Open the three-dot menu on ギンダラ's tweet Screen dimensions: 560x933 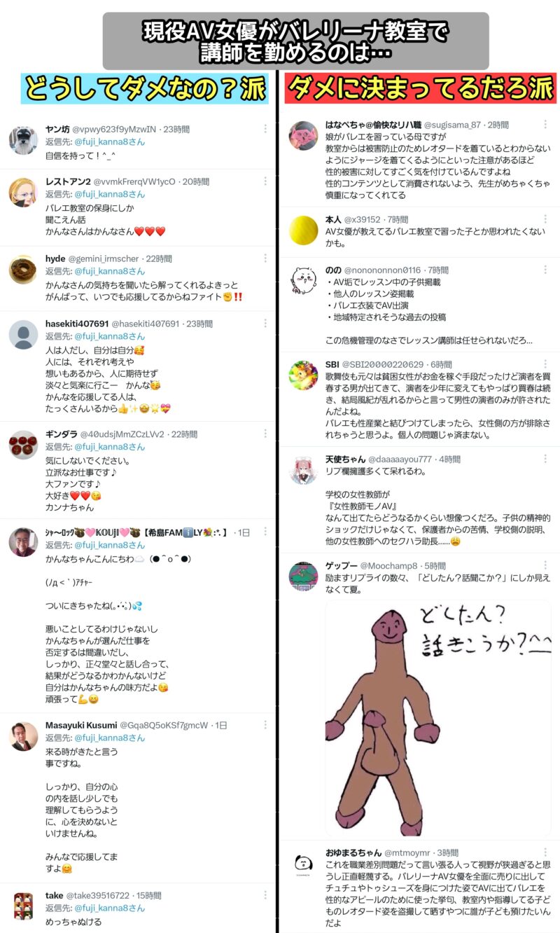click(x=265, y=434)
